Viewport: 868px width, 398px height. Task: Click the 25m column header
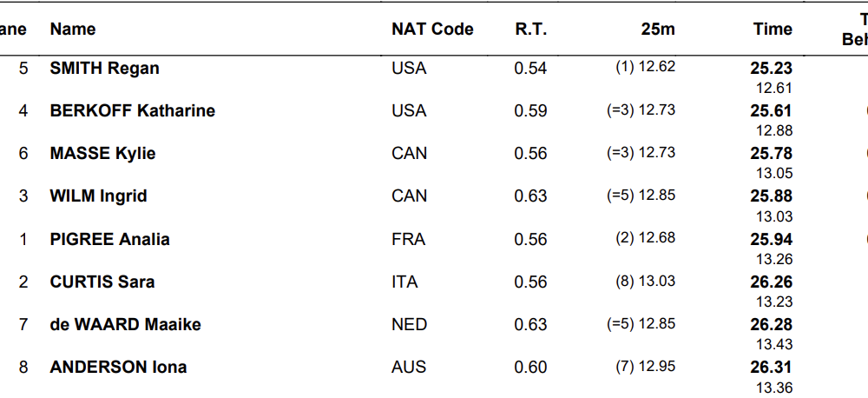tap(658, 30)
